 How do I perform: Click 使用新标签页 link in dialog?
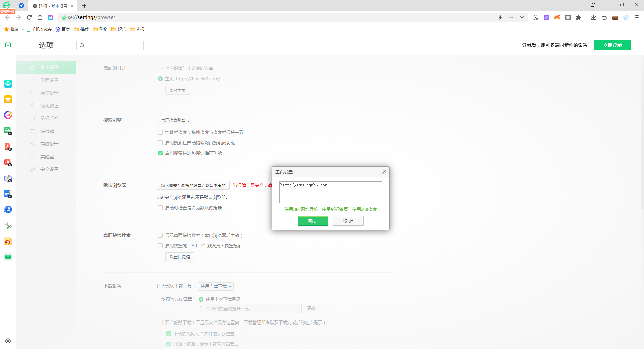pyautogui.click(x=335, y=209)
